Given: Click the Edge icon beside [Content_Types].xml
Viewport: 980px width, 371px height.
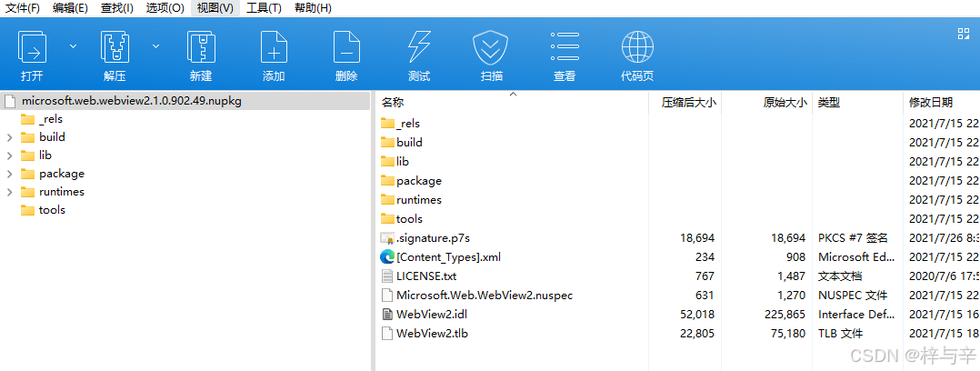Looking at the screenshot, I should click(x=387, y=256).
